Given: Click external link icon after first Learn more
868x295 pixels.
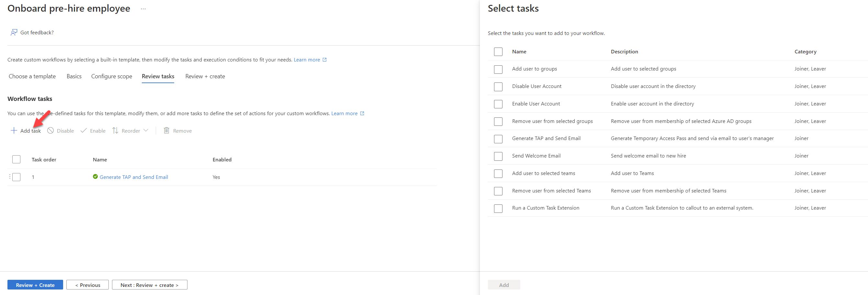Looking at the screenshot, I should pyautogui.click(x=325, y=60).
